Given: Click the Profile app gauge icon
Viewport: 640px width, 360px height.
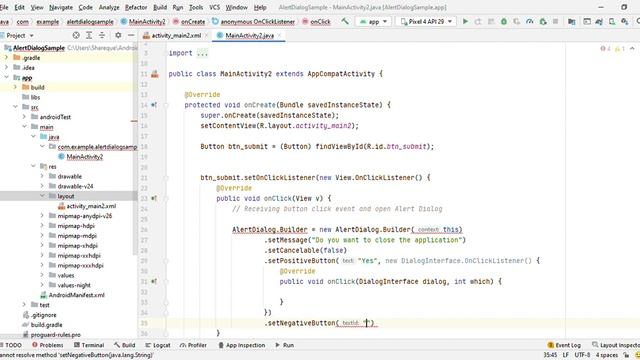Looking at the screenshot, I should pos(529,21).
